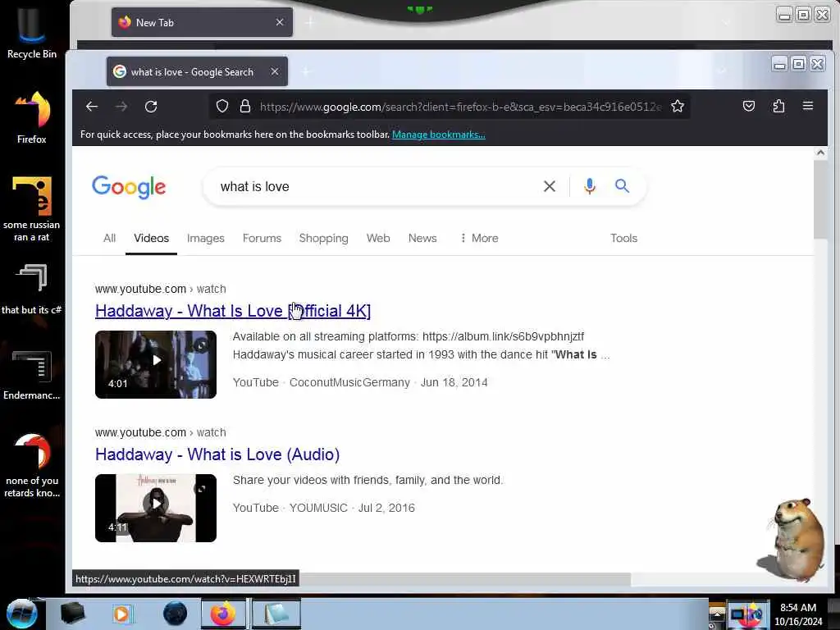
Task: Close the 'what is love - Google Search' tab
Action: pos(275,71)
